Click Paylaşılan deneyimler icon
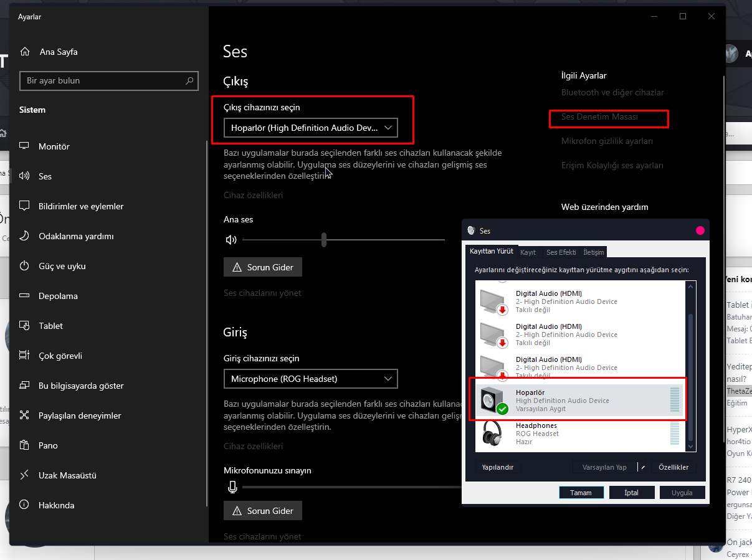752x560 pixels. (x=25, y=415)
